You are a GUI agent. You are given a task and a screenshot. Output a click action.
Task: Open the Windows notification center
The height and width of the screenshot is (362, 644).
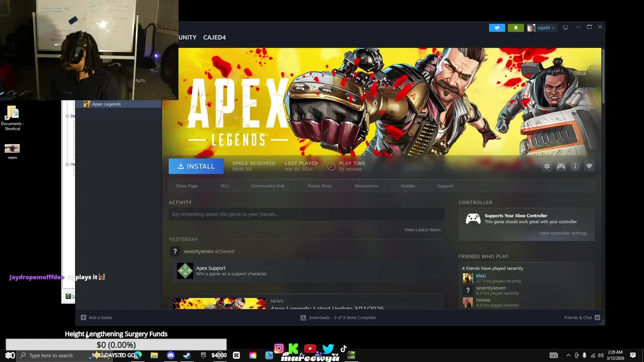[633, 355]
